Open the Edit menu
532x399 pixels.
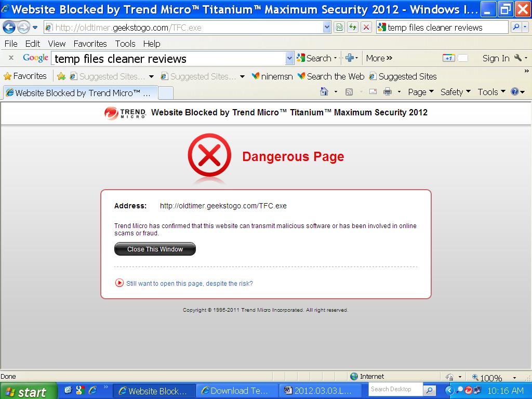tap(33, 44)
